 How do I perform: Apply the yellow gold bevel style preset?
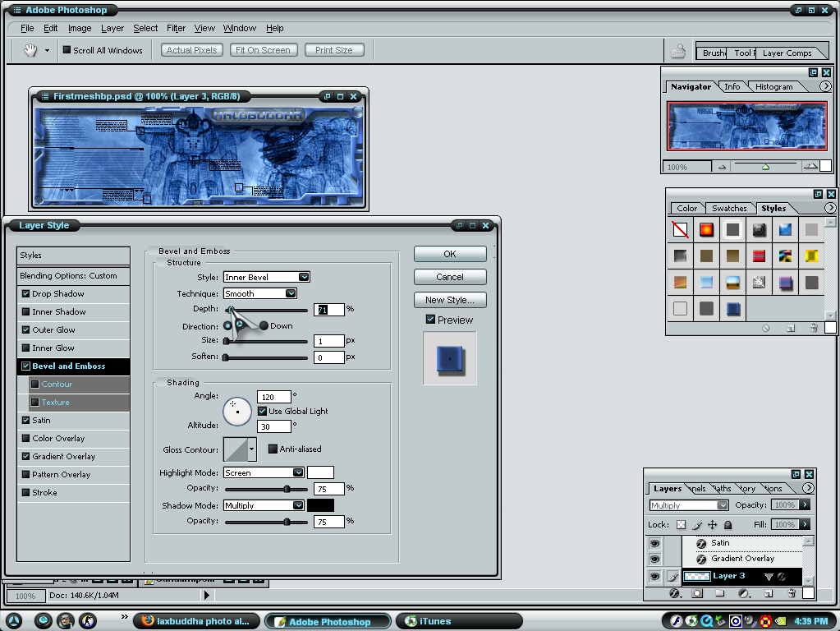click(811, 256)
